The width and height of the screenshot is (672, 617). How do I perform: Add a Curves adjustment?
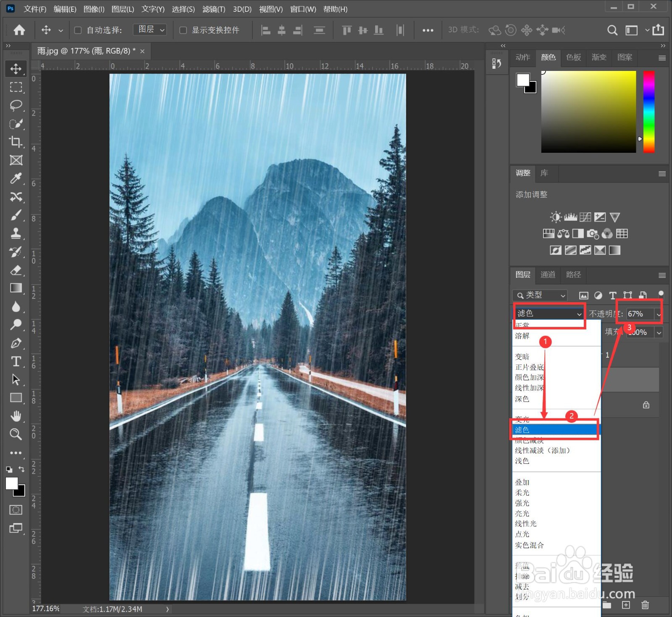[585, 217]
